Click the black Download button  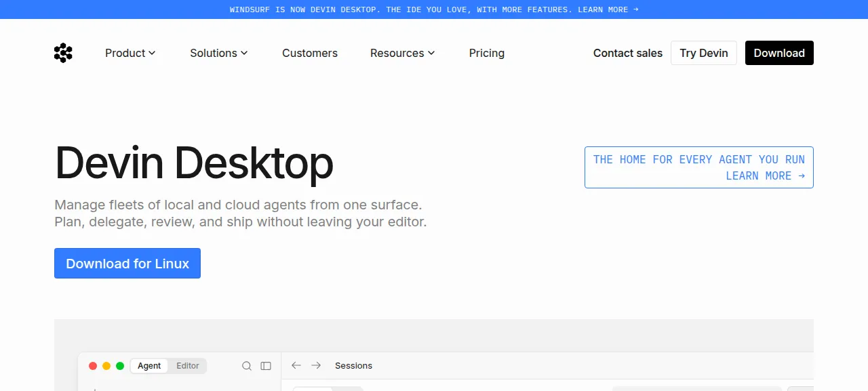pos(779,53)
